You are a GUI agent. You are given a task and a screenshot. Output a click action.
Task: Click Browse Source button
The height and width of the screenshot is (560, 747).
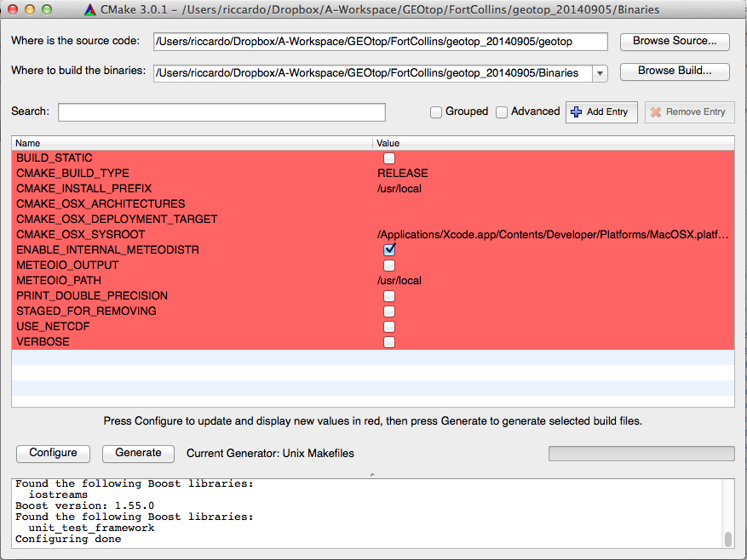click(675, 42)
